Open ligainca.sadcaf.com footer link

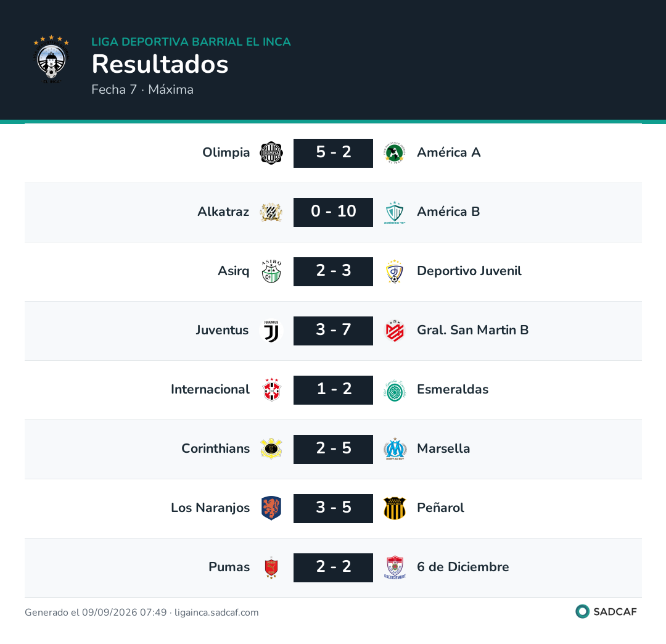216,613
